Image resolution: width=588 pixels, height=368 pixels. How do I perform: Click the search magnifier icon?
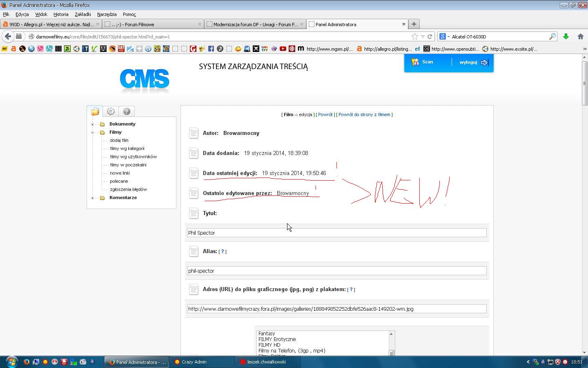point(552,36)
